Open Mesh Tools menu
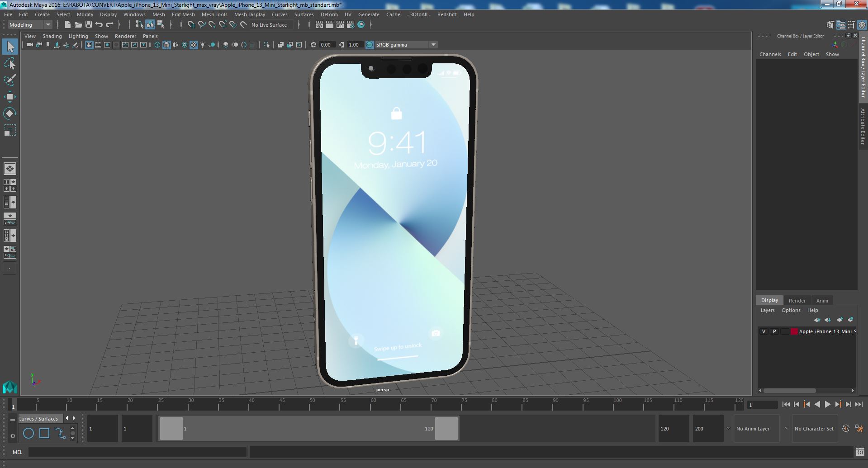Image resolution: width=868 pixels, height=468 pixels. [x=214, y=14]
